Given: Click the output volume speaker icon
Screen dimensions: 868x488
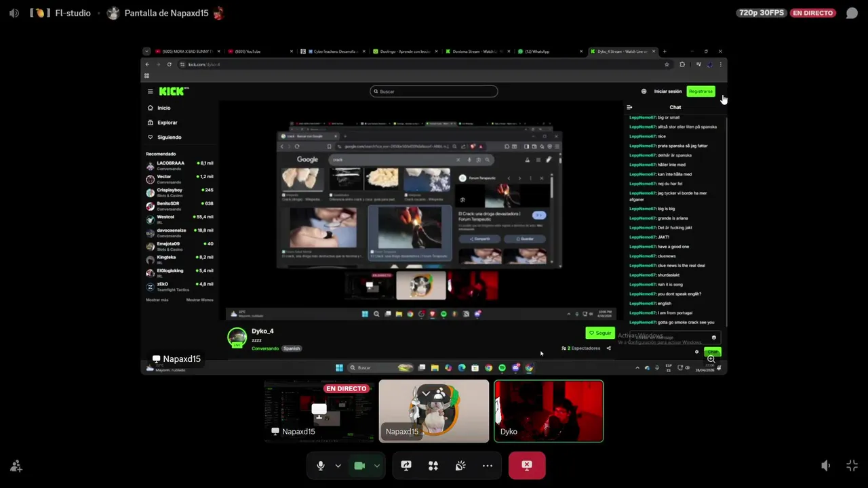Looking at the screenshot, I should (x=825, y=466).
